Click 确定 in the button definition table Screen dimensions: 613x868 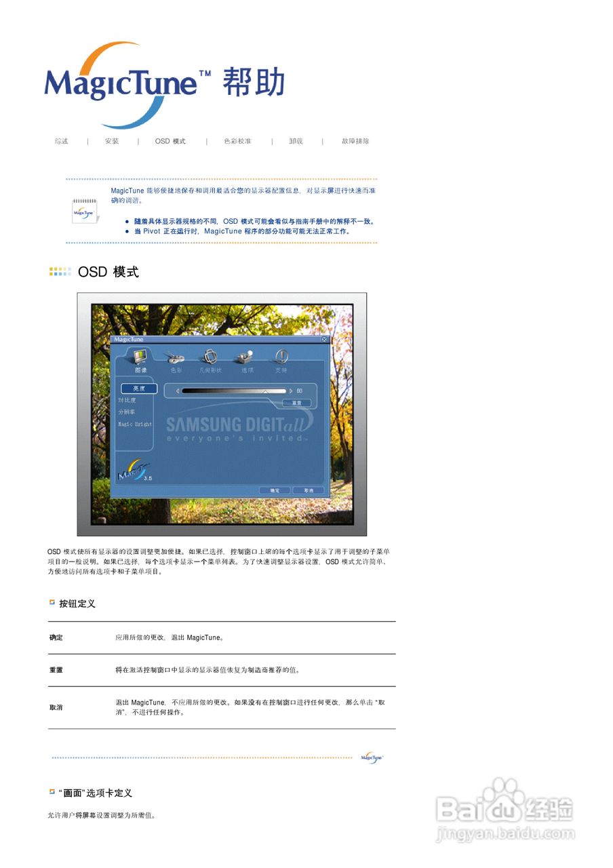56,637
